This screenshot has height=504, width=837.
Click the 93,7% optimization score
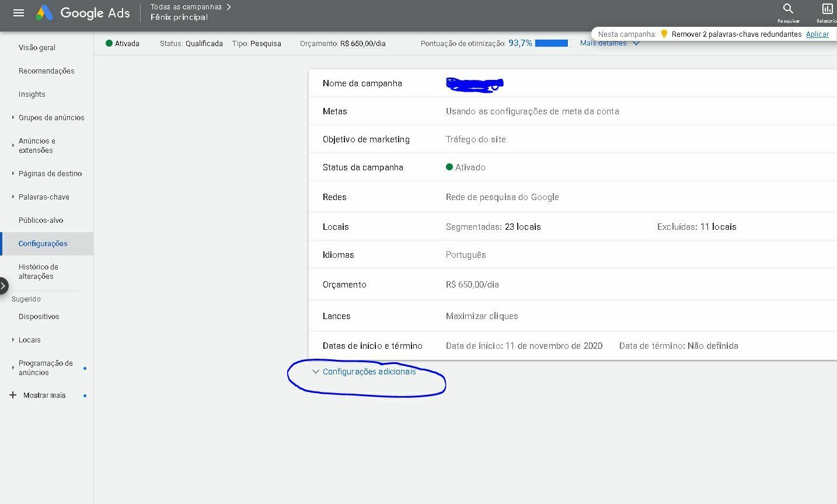(x=520, y=43)
